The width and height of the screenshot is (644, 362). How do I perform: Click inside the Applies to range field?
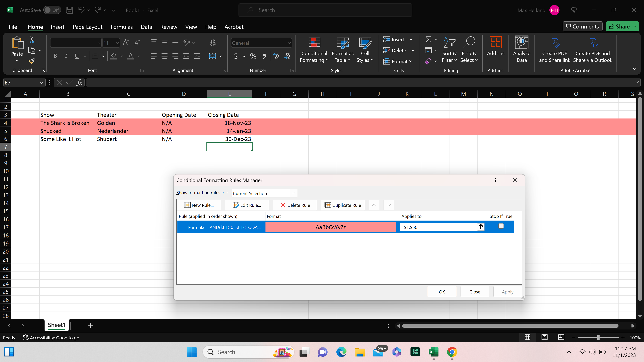coord(438,227)
